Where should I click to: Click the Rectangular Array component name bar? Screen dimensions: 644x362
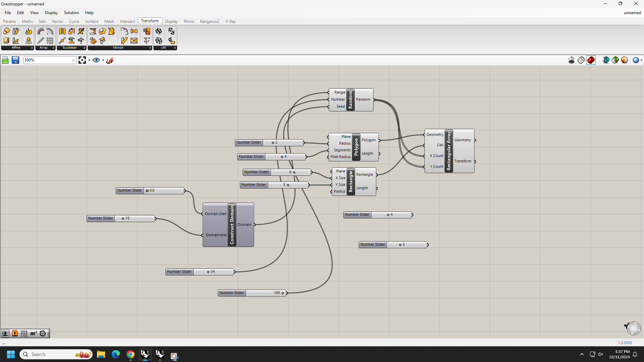click(x=449, y=151)
